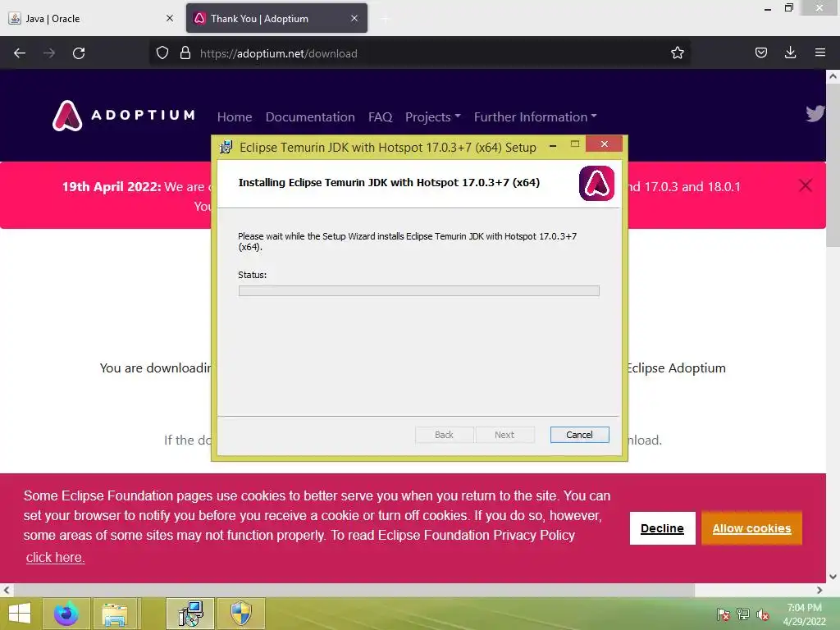Screen dimensions: 840x630
Task: Open the Firefox hamburger menu
Action: [820, 52]
